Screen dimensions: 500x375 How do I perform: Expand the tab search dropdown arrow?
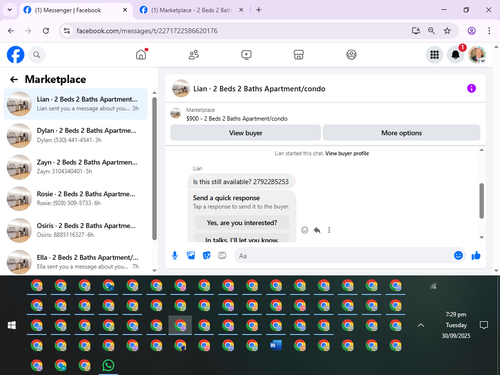(10, 10)
